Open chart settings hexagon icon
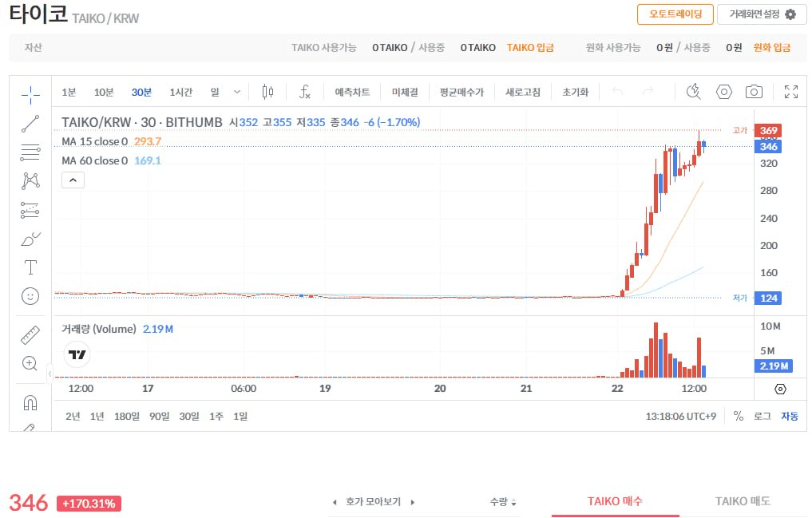 724,92
